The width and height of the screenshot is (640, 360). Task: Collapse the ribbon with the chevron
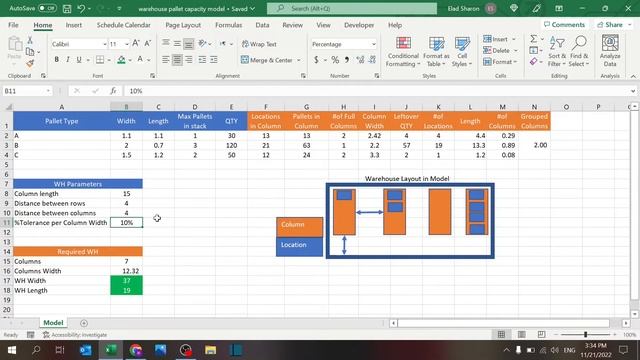pyautogui.click(x=633, y=76)
